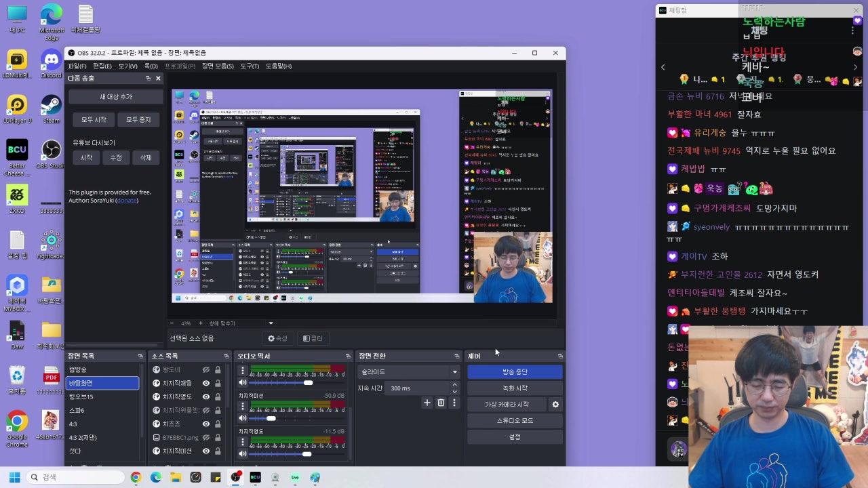Viewport: 868px width, 488px height.
Task: Add a new scene transition with plus icon
Action: [x=427, y=403]
